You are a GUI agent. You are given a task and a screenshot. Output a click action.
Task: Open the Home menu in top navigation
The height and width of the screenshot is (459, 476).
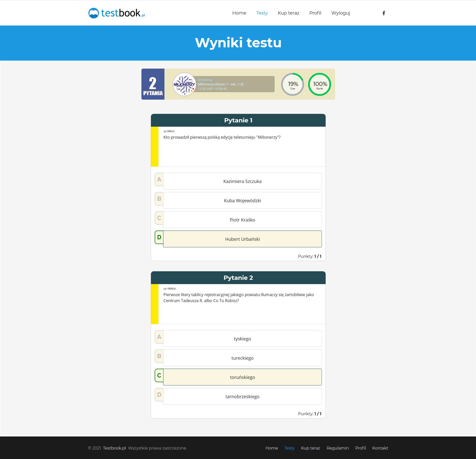coord(239,13)
